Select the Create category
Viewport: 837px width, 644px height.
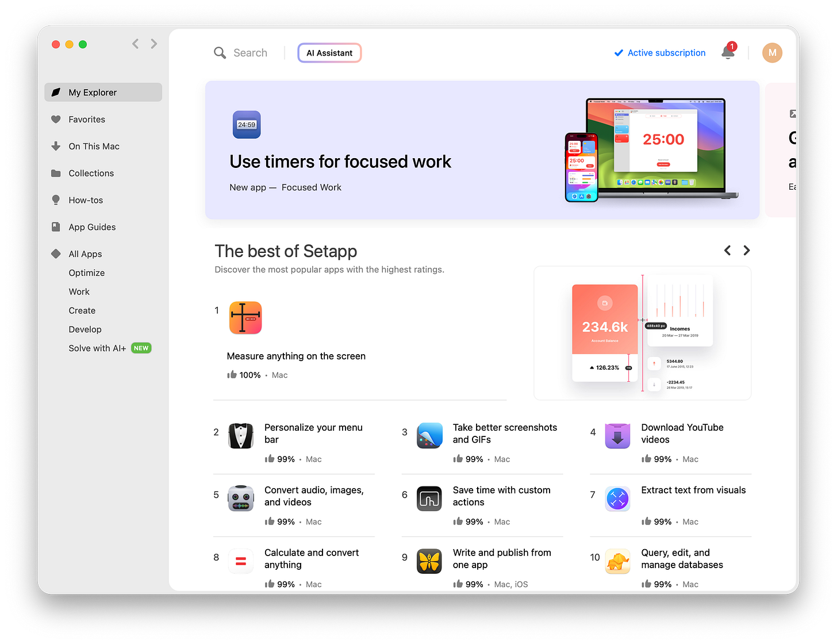tap(82, 310)
